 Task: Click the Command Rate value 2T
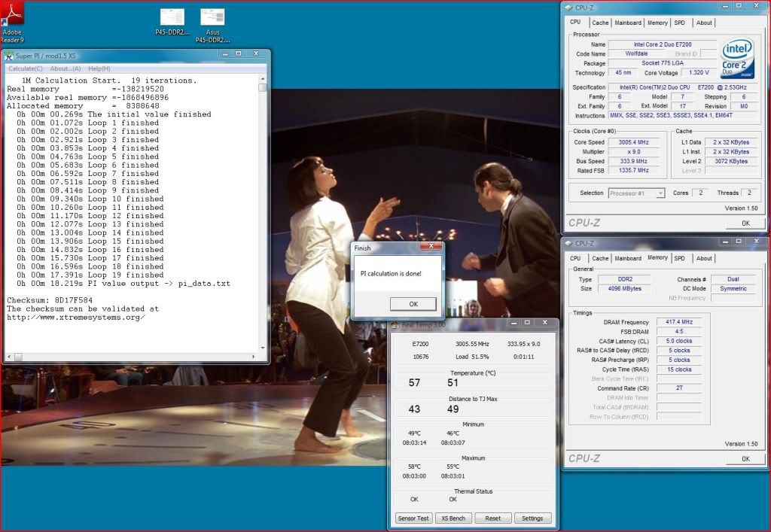679,388
